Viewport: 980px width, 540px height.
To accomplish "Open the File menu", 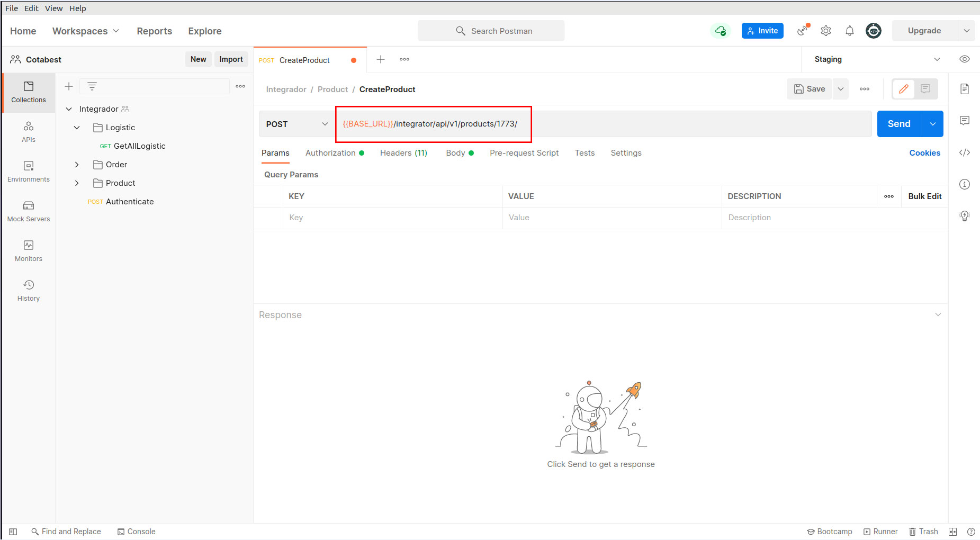I will (x=12, y=8).
